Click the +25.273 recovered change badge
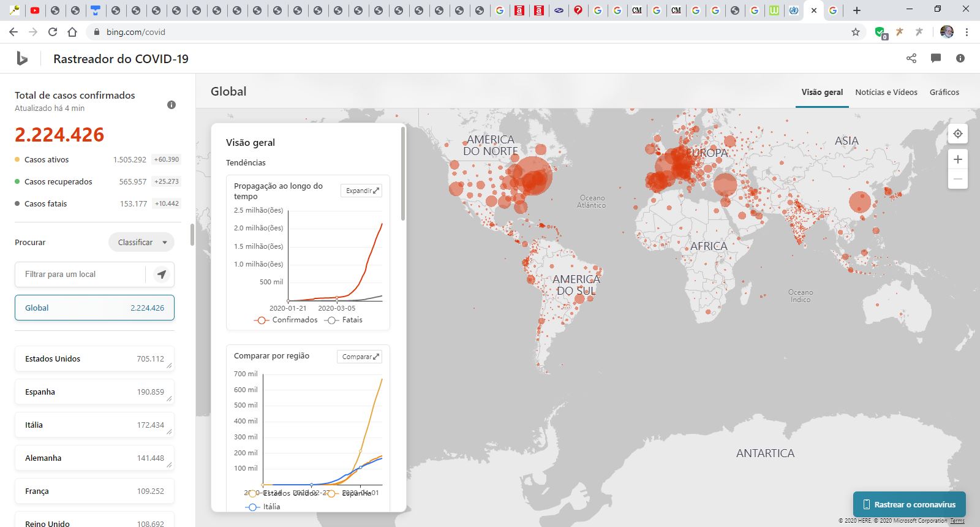This screenshot has width=980, height=527. pos(167,181)
